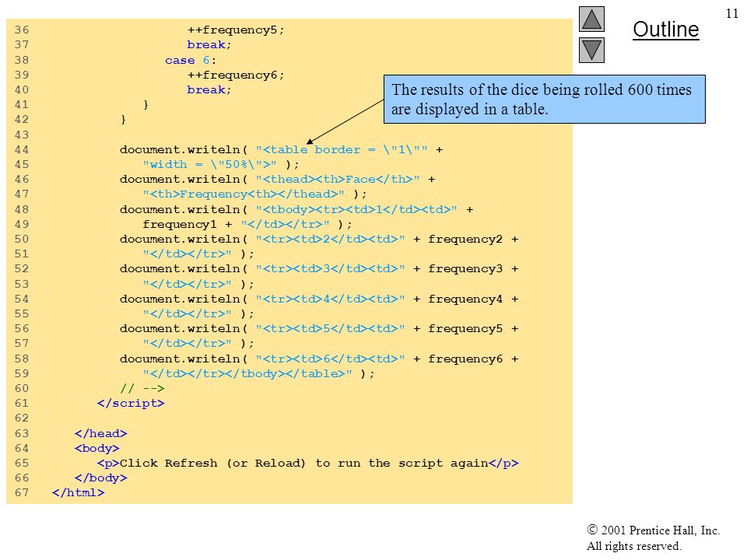Open the Outline link
Viewport: 747px width, 560px height.
[665, 30]
